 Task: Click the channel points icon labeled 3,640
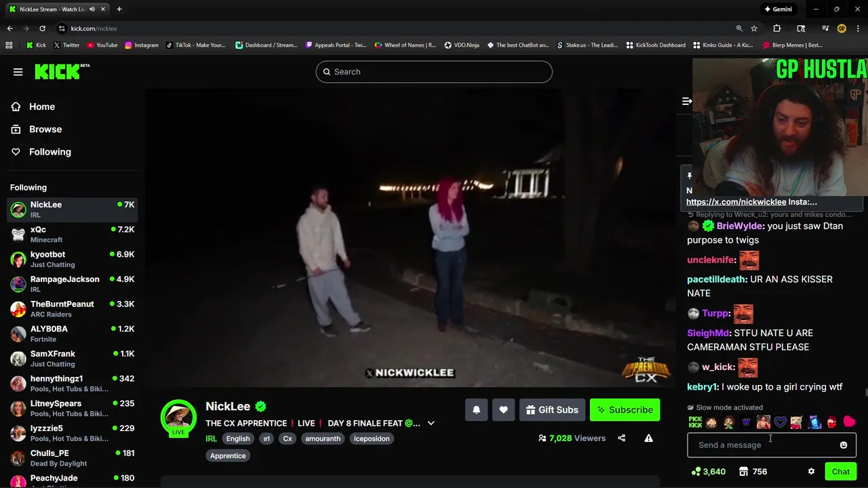click(708, 472)
